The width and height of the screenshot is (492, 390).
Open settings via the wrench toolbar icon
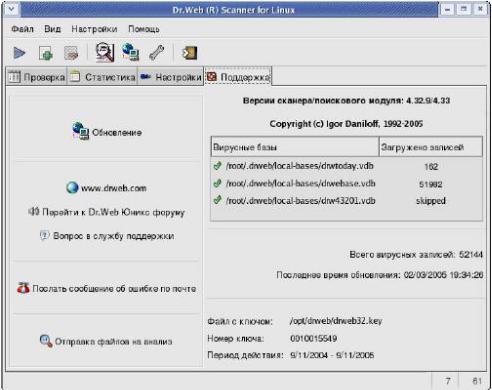tap(157, 53)
